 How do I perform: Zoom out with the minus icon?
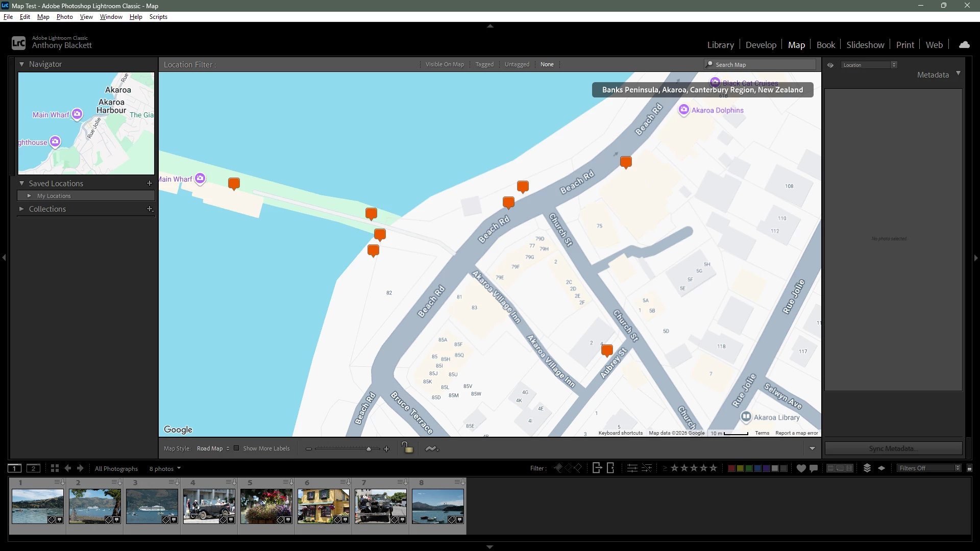click(308, 449)
